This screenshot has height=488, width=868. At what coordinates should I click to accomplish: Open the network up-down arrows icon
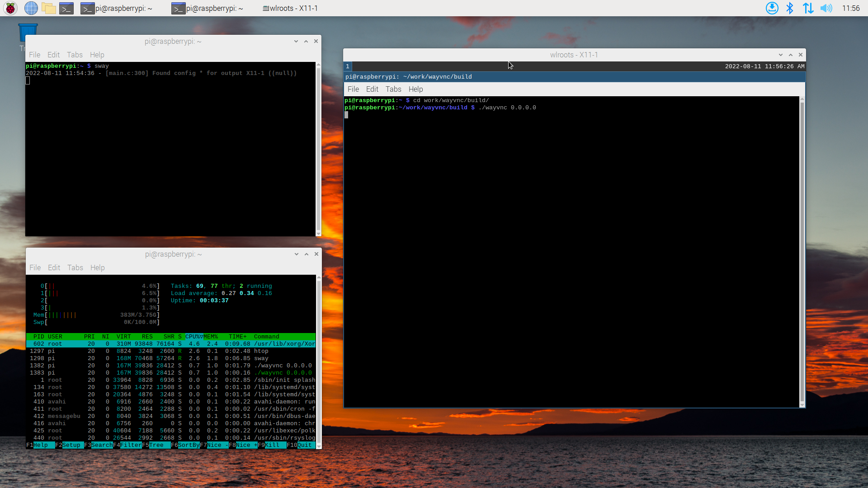(808, 8)
